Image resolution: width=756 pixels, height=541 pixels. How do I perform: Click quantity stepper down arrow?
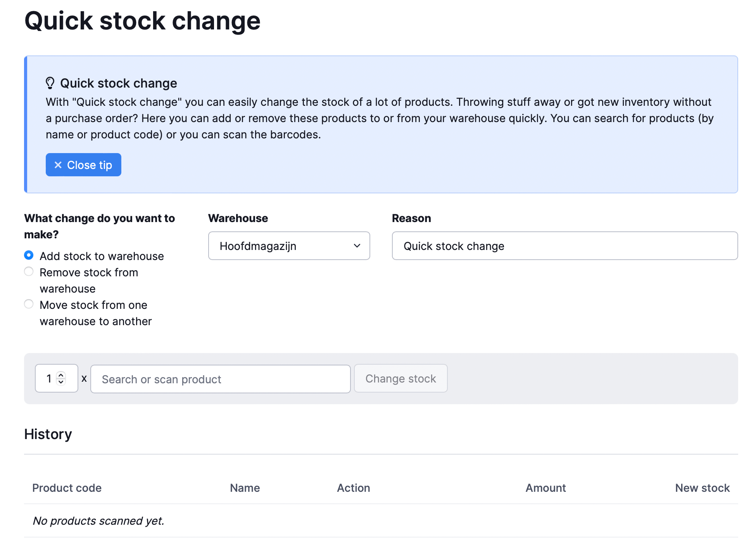(61, 382)
